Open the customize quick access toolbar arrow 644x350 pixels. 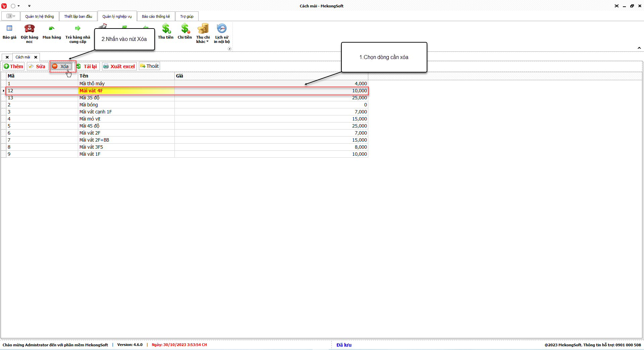[x=29, y=6]
